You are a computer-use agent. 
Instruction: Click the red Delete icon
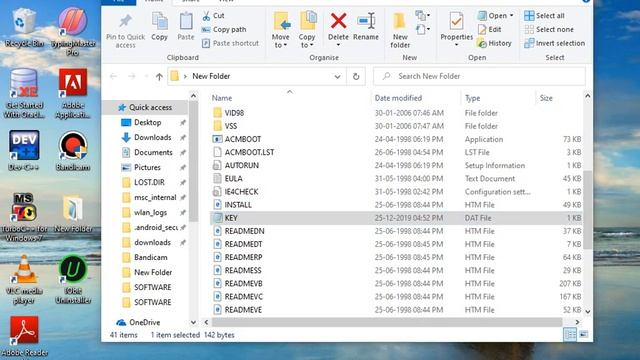coord(338,20)
